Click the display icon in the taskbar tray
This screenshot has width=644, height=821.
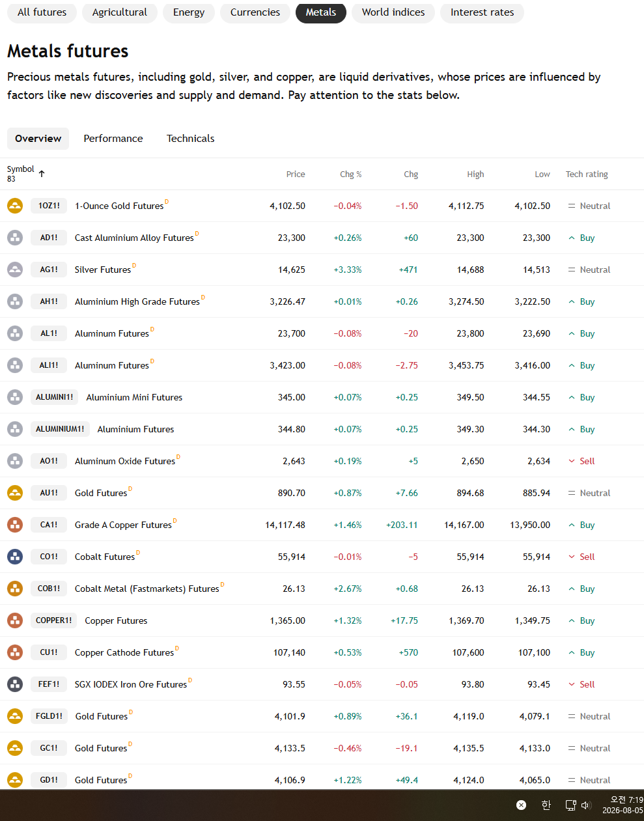(570, 805)
